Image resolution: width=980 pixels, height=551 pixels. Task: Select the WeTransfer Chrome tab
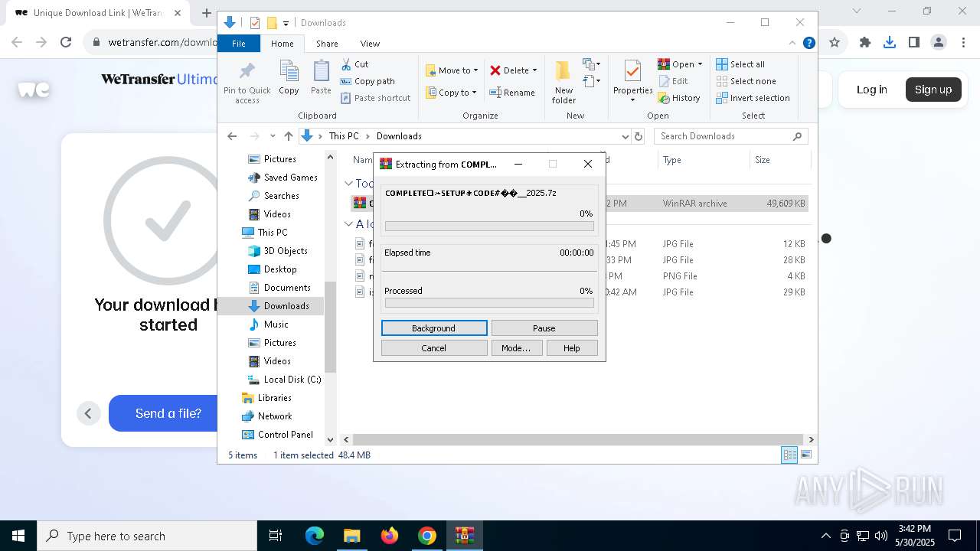96,13
